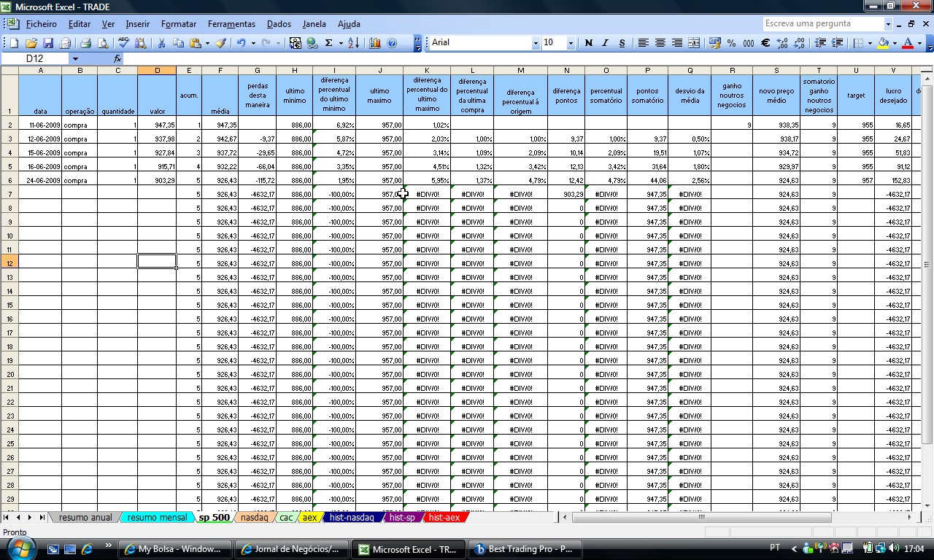Increase decimal places
The height and width of the screenshot is (560, 934).
coord(782,43)
